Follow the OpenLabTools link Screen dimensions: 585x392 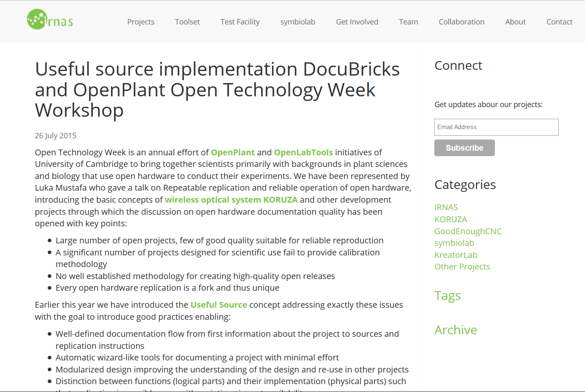(304, 152)
